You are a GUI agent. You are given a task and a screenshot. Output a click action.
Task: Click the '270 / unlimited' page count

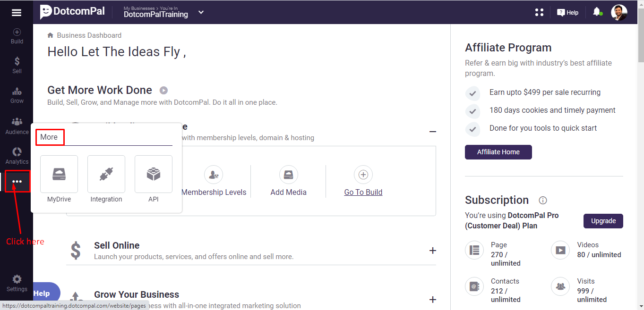(x=506, y=259)
